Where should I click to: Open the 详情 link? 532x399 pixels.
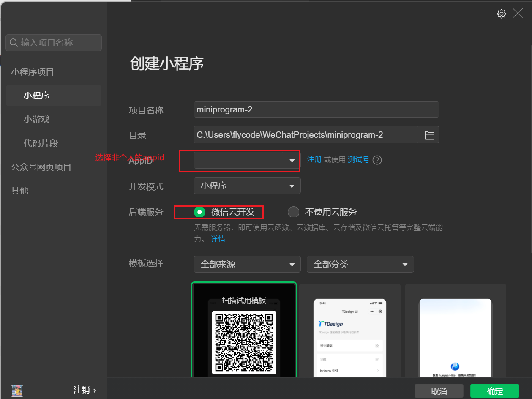pos(218,239)
